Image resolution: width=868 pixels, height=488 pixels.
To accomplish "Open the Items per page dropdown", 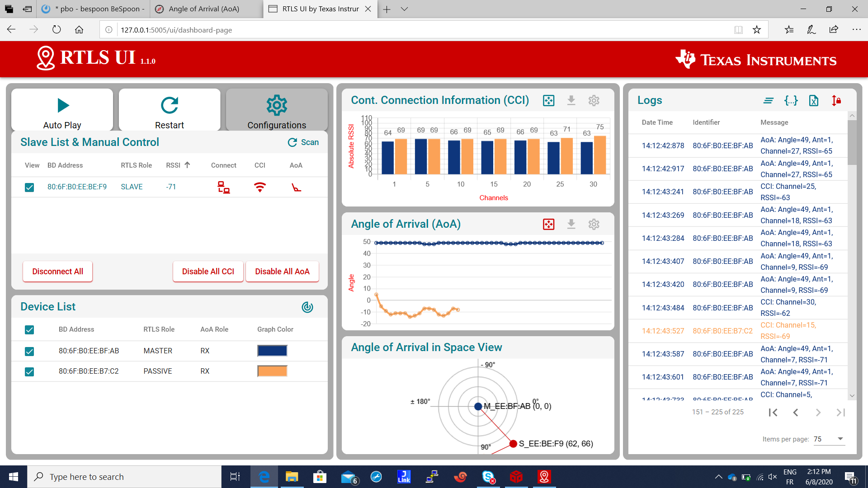I will pos(829,439).
